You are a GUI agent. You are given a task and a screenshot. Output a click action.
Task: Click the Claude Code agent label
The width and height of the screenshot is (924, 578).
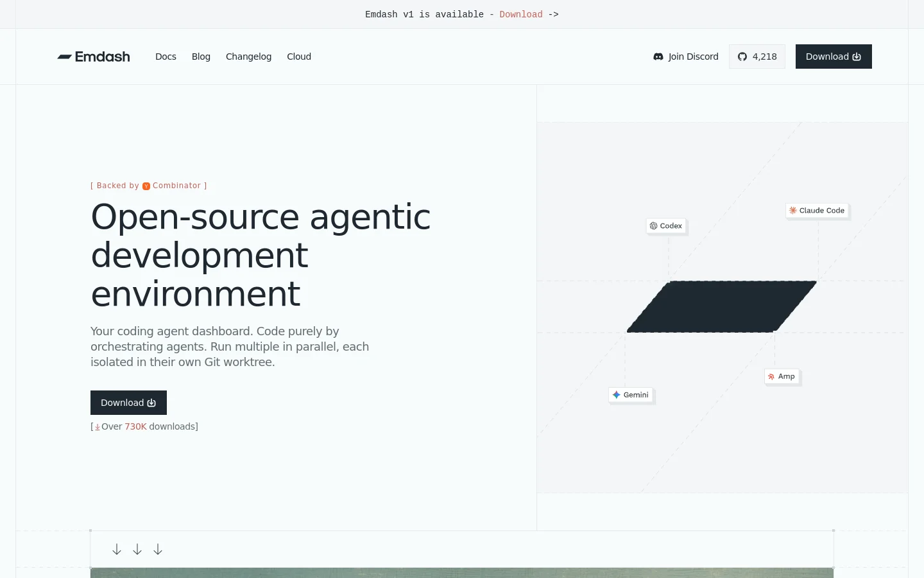coord(817,211)
